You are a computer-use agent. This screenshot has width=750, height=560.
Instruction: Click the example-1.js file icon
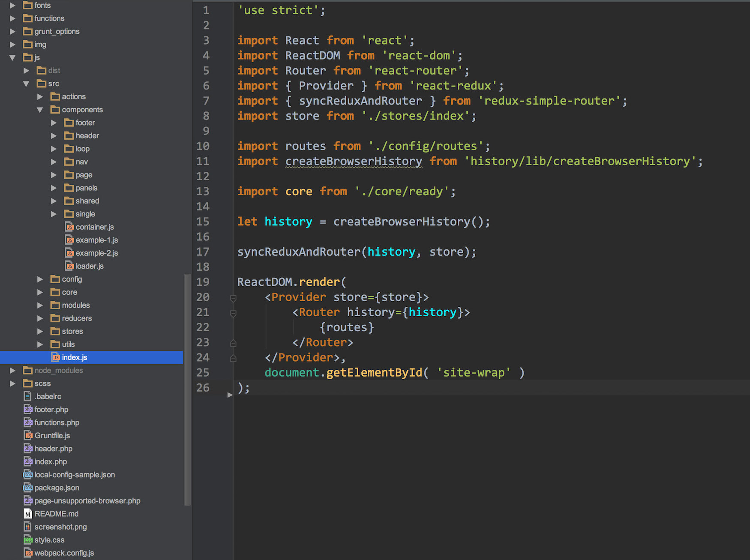69,240
